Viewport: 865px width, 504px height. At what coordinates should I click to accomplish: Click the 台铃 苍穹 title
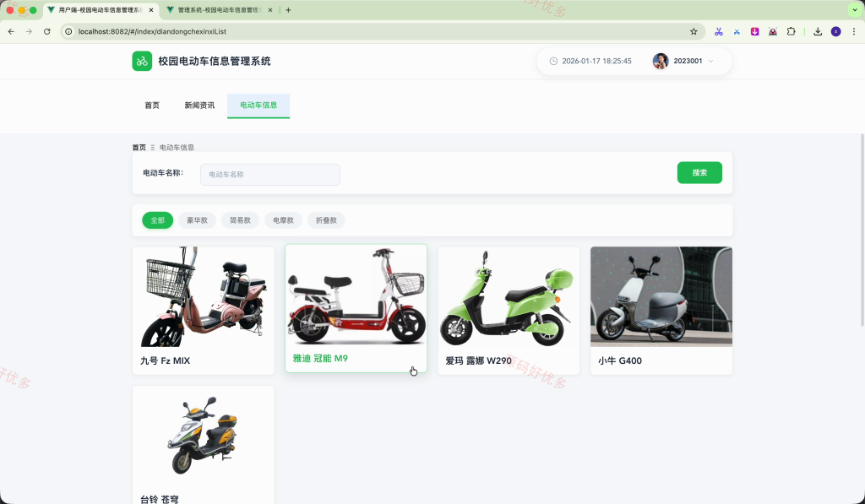(160, 499)
